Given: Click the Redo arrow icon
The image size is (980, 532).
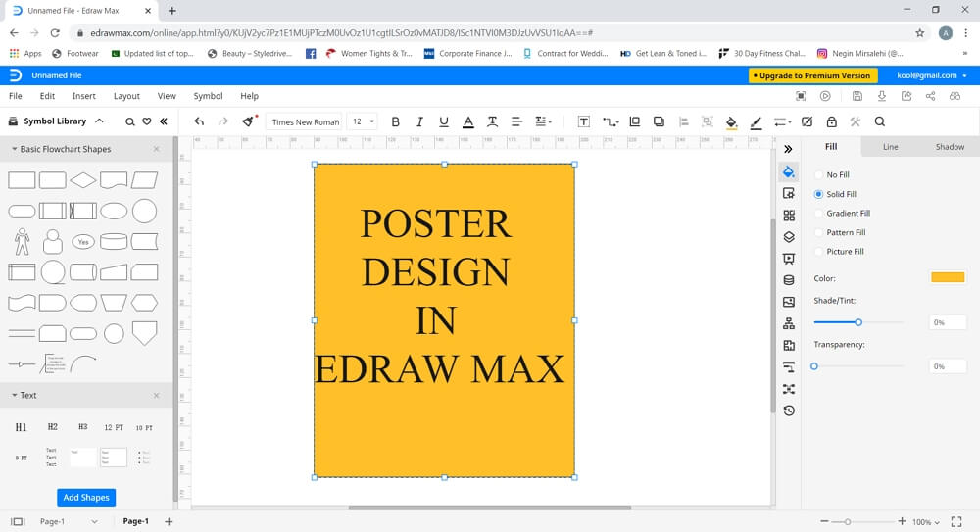Looking at the screenshot, I should (223, 121).
